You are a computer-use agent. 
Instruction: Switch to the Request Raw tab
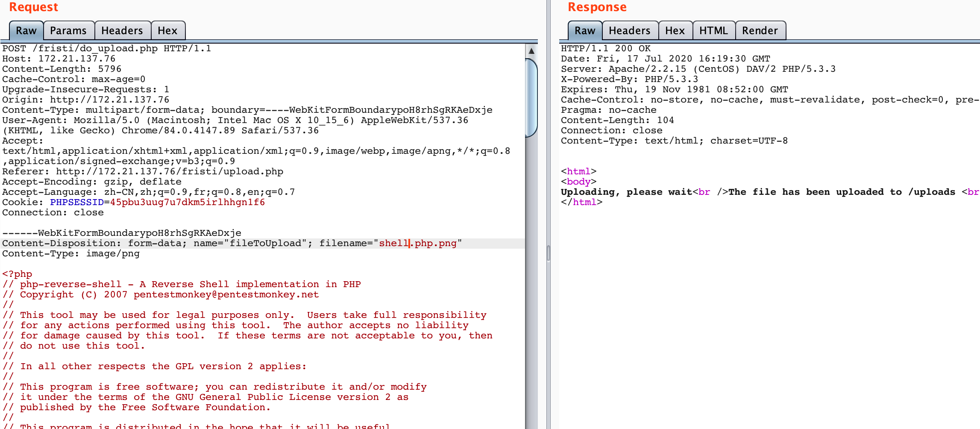26,31
